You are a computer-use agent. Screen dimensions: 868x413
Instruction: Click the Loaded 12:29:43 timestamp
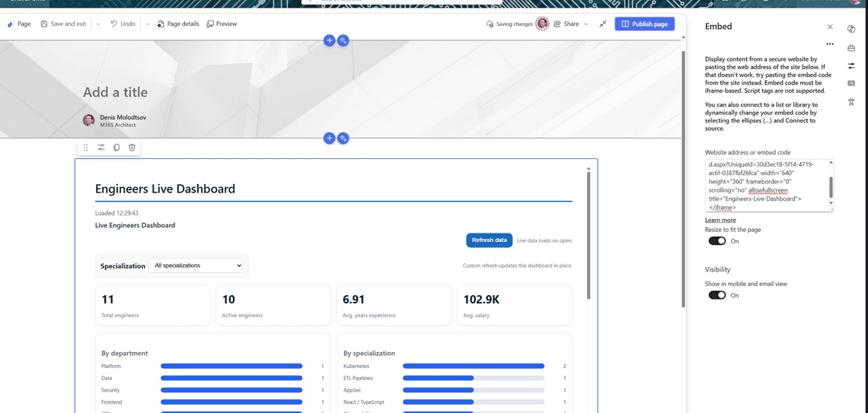coord(116,213)
